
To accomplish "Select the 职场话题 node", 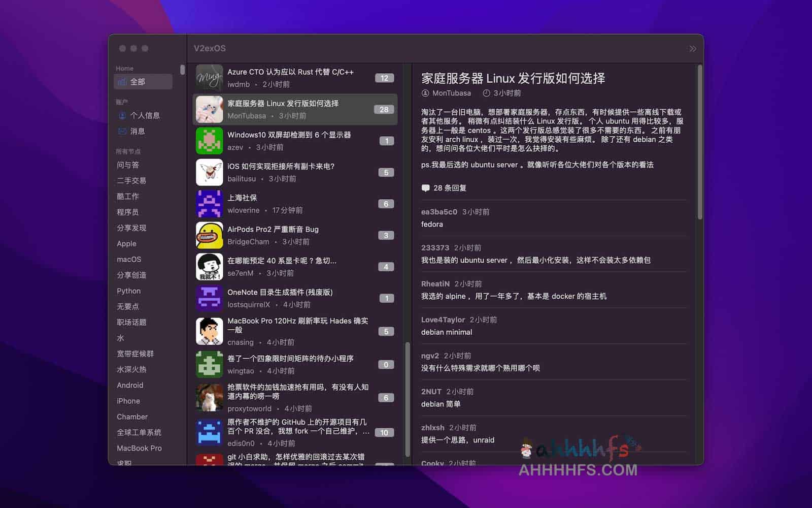I will 131,323.
